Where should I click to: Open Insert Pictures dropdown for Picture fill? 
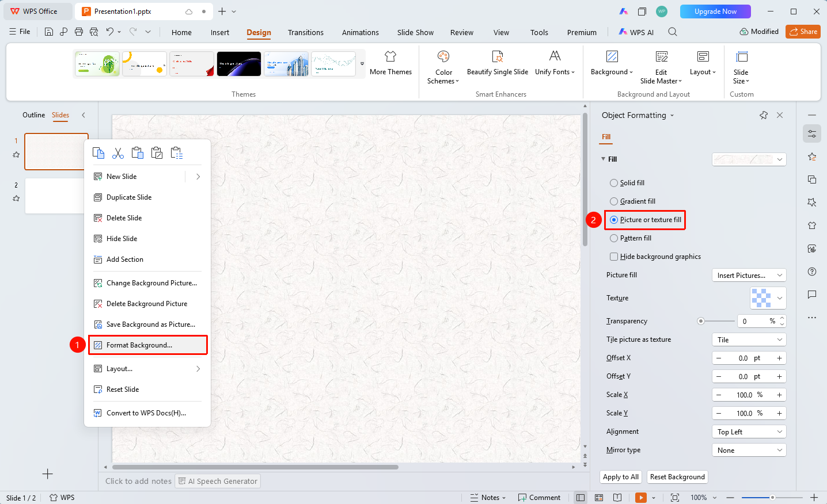pyautogui.click(x=749, y=276)
